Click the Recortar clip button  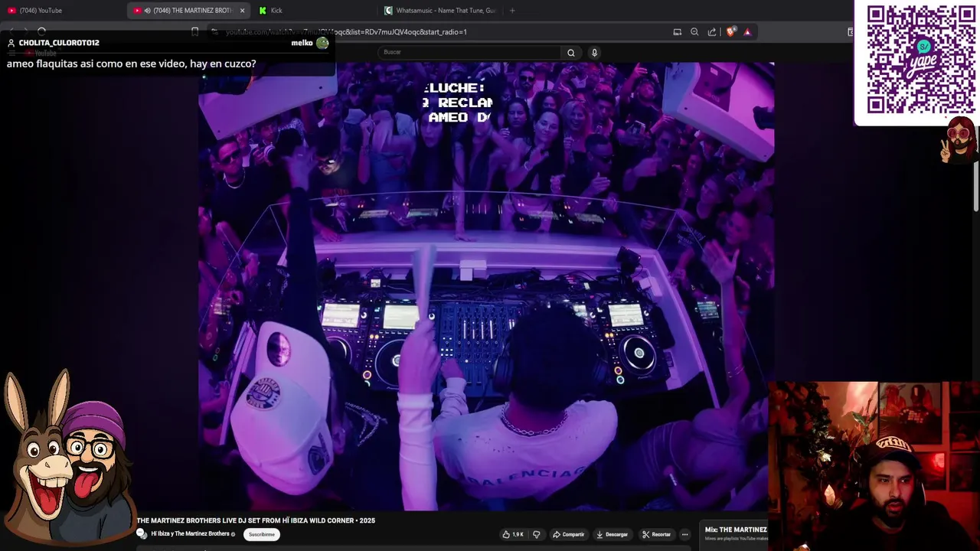[x=656, y=534]
